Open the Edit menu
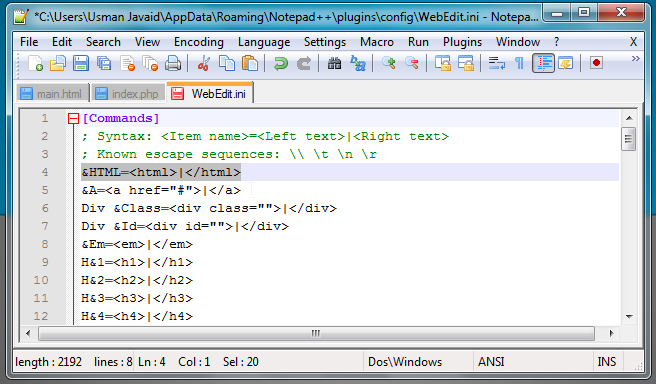Image resolution: width=656 pixels, height=384 pixels. coord(62,42)
